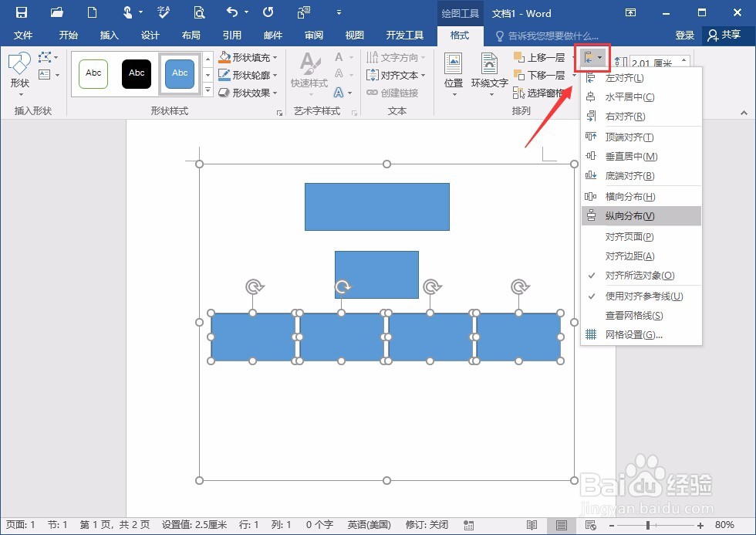Select Align to Page (对齐页面)
This screenshot has width=756, height=535.
pyautogui.click(x=641, y=236)
